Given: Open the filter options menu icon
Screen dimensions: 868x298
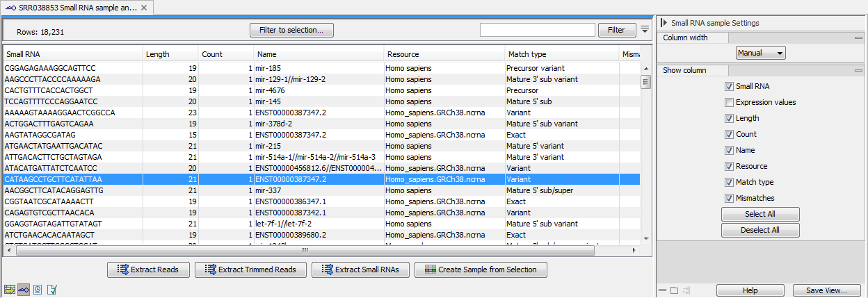Looking at the screenshot, I should tap(645, 30).
